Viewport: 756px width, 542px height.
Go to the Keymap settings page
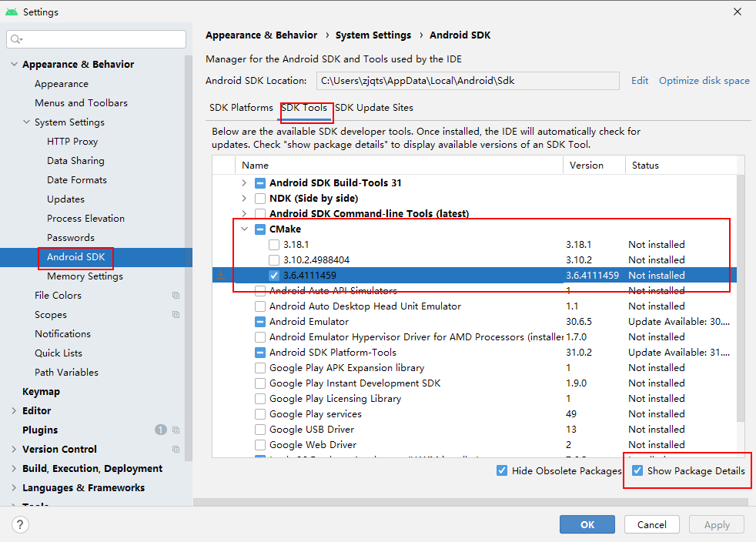tap(41, 392)
